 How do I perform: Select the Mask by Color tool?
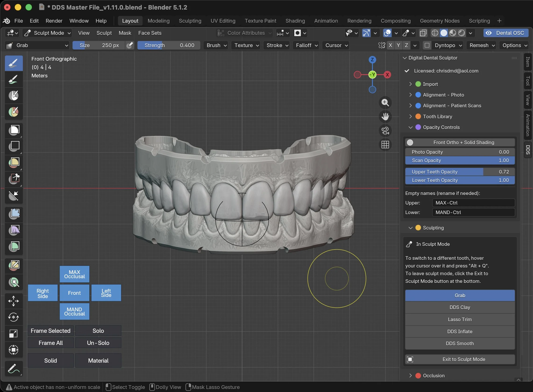coord(14,282)
